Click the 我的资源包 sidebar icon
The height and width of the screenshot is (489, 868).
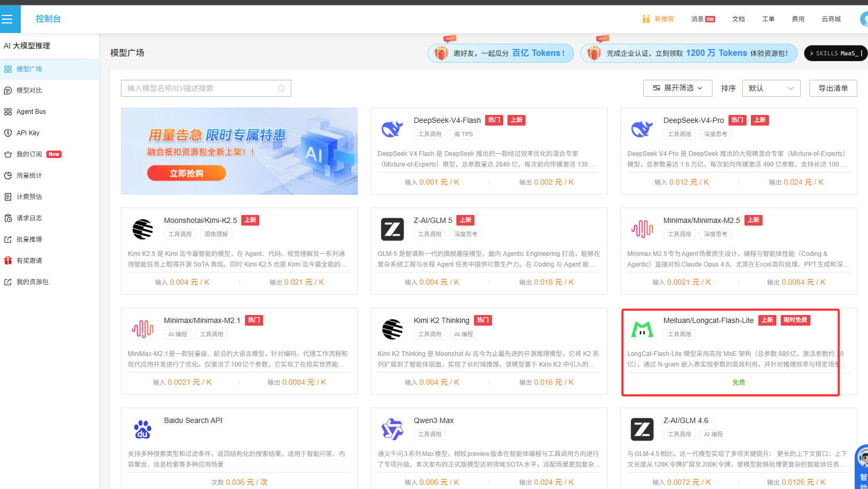pos(8,282)
